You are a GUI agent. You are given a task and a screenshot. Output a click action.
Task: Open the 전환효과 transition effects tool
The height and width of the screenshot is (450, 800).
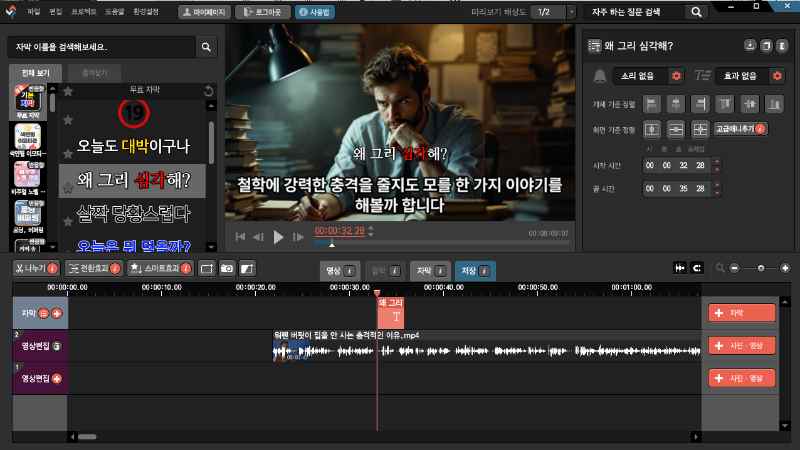[x=92, y=268]
